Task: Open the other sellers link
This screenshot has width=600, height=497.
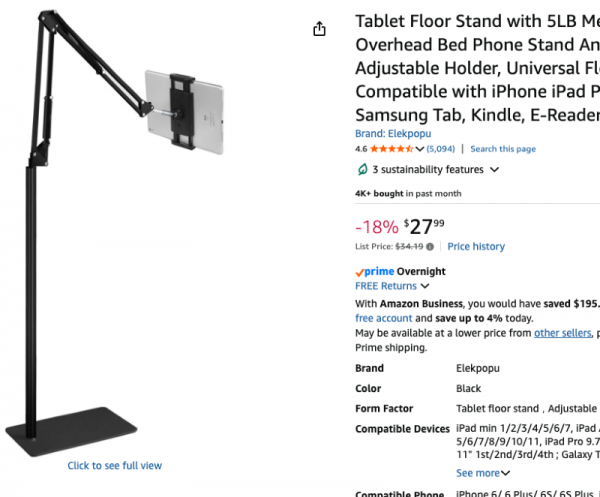Action: 561,333
